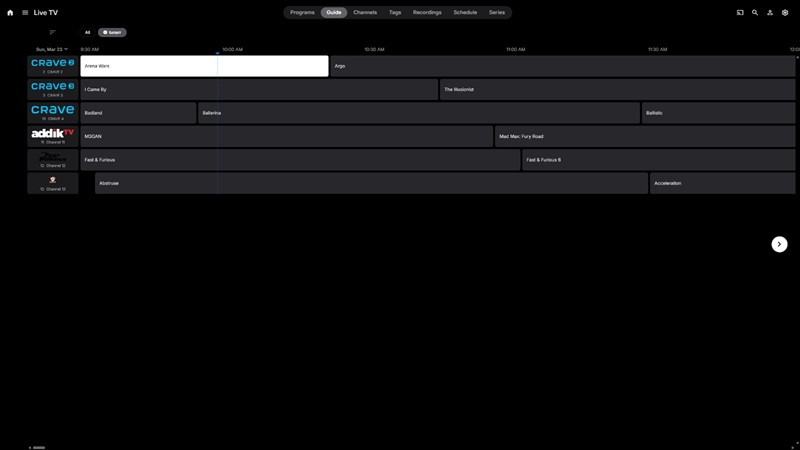
Task: Open the M3GAN program
Action: [287, 137]
